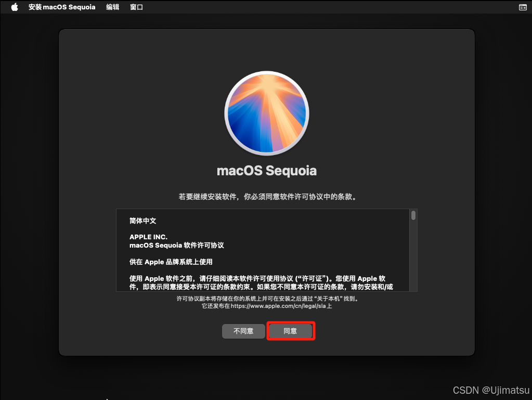532x400 pixels.
Task: Click the https://www.apple.com/cn/legal/sla URL text
Action: pyautogui.click(x=278, y=306)
